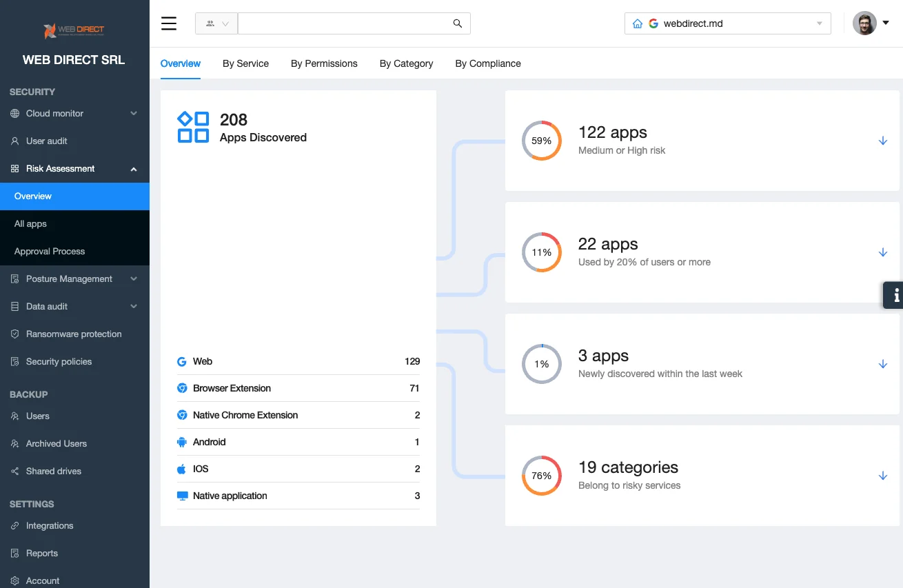The height and width of the screenshot is (588, 903).
Task: Click the Chrome icon beside Browser Extension
Action: pos(182,388)
